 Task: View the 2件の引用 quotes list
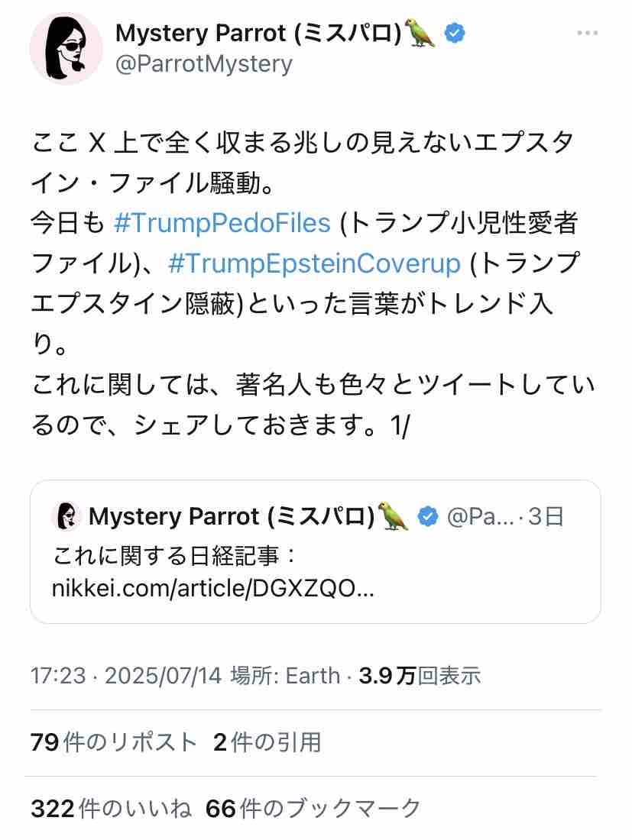267,741
